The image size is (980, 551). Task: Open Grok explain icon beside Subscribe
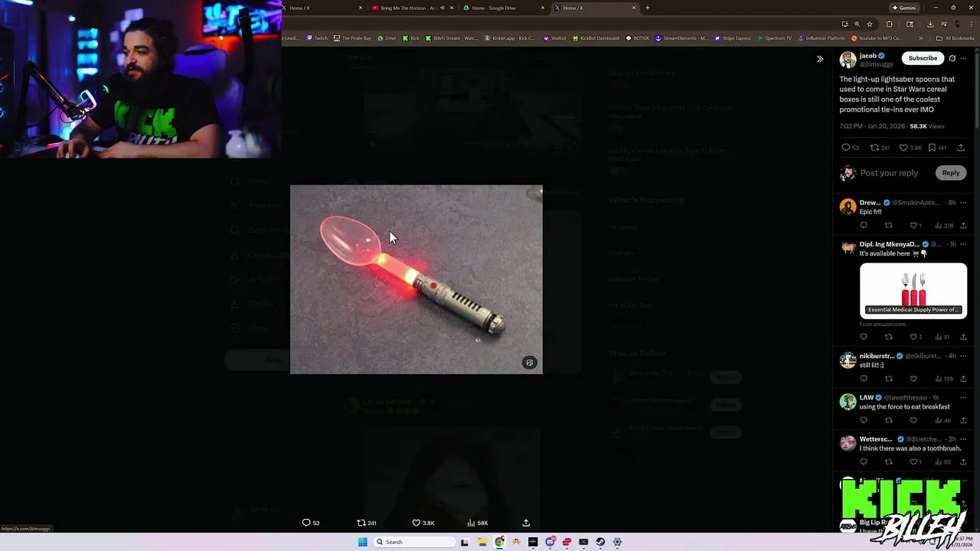(x=952, y=58)
